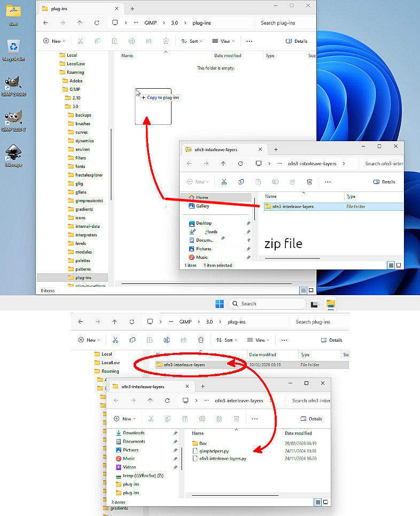Expand the chevron after GIMP in the top address bar
420x516 pixels.
[x=164, y=22]
